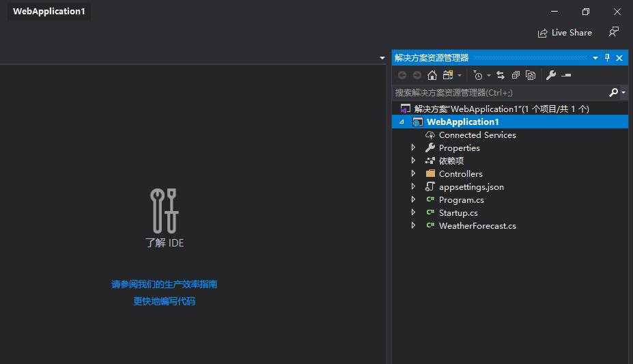Open search options dropdown beside magnifier
Screen dimensions: 633x364
623,93
